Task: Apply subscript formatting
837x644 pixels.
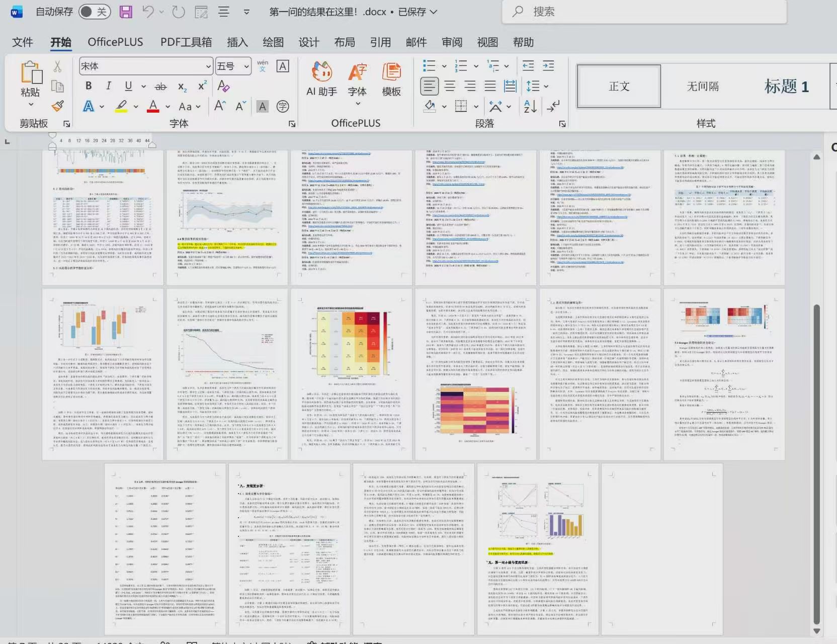Action: click(x=182, y=87)
